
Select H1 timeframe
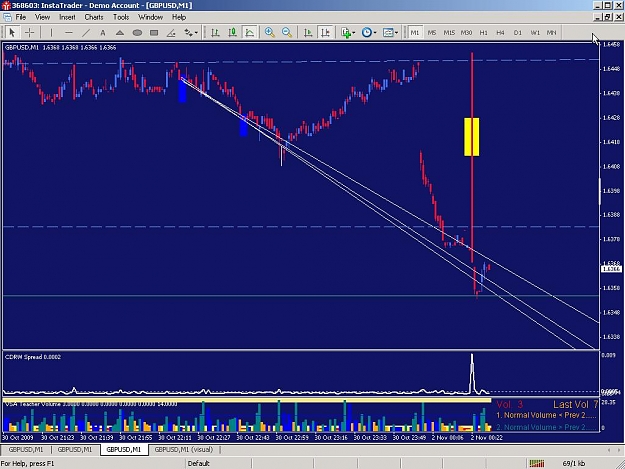[483, 33]
